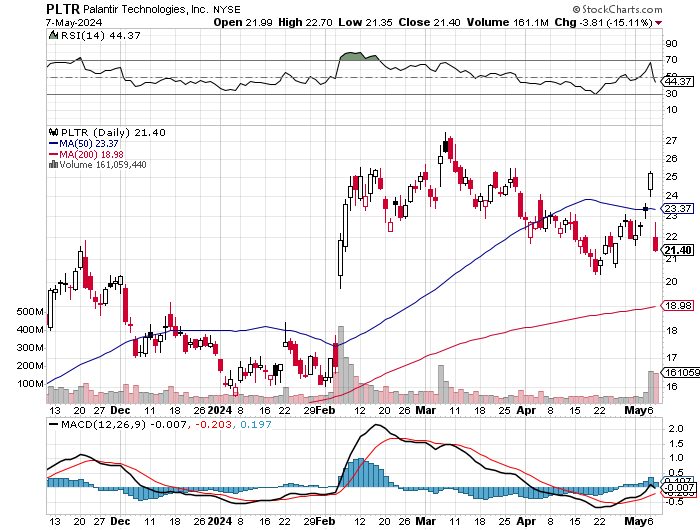The height and width of the screenshot is (530, 700).
Task: Click the 90 label on RSI axis
Action: [671, 44]
